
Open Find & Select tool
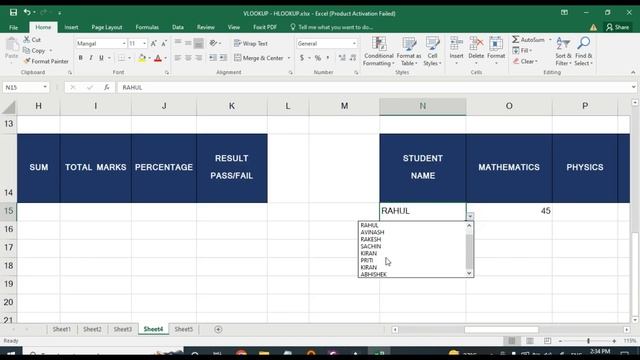coord(583,51)
